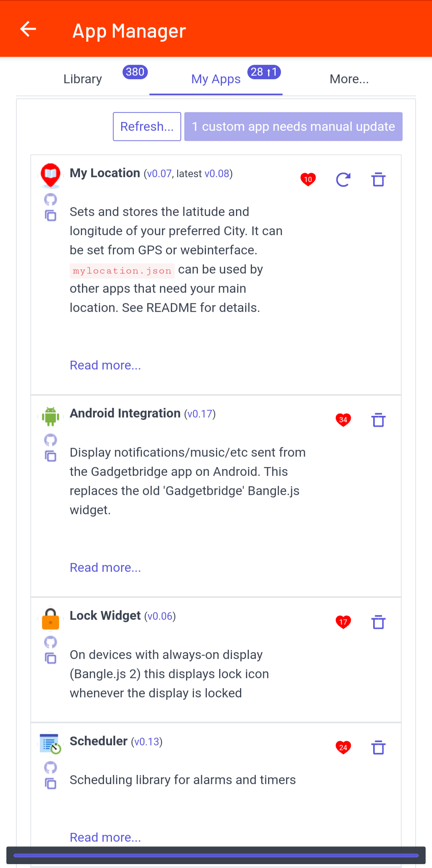Click update icon for My Location
Screen dimensions: 432x868
coord(343,180)
